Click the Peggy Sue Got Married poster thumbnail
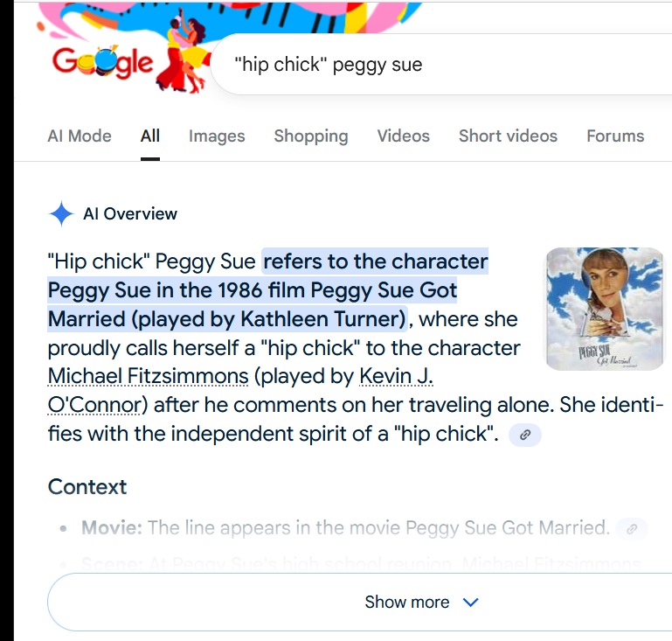The image size is (672, 641). click(x=604, y=308)
